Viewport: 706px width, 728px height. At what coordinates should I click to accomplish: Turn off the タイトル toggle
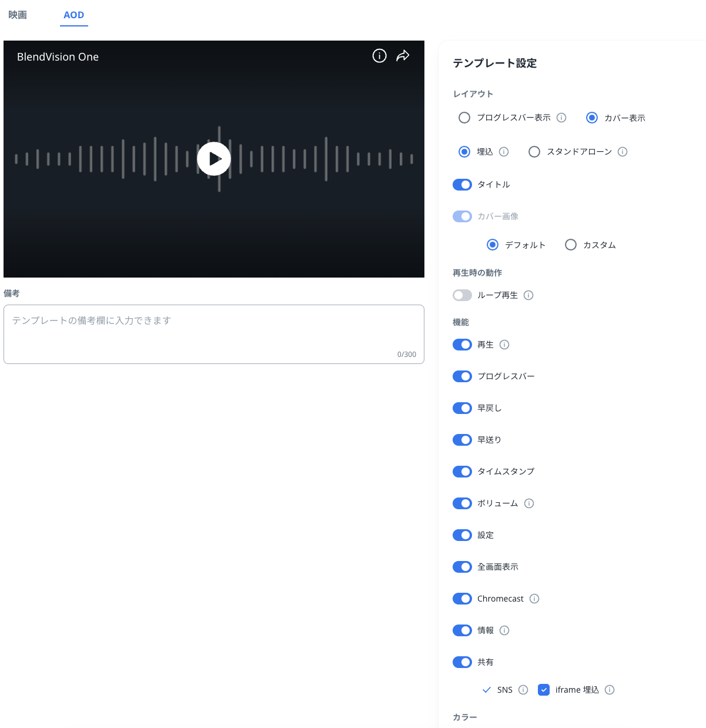(x=462, y=185)
